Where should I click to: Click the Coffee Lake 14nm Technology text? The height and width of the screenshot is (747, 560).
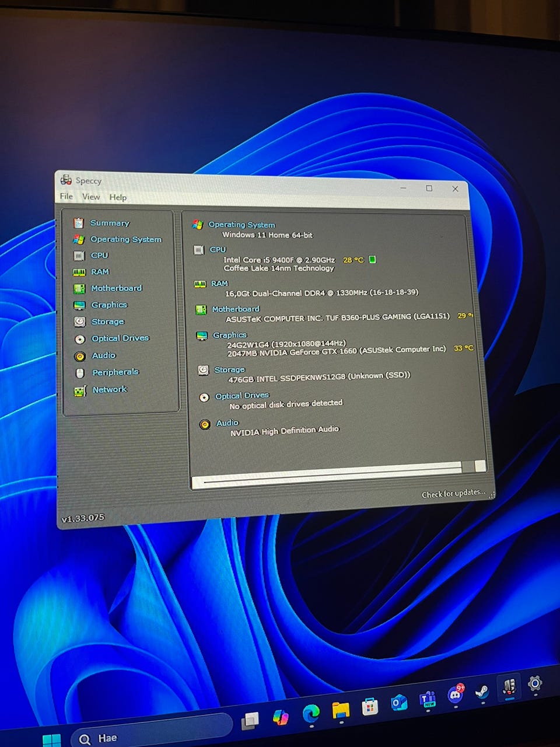(x=279, y=268)
